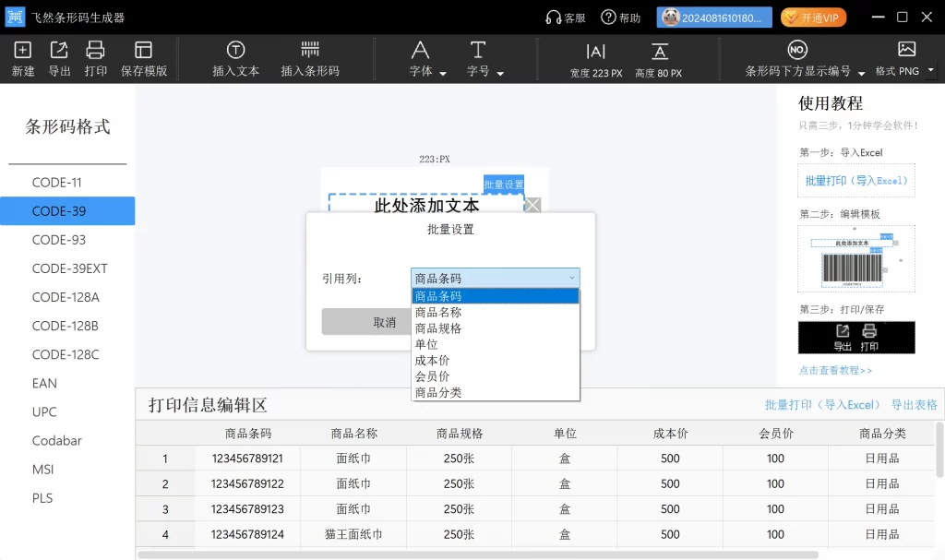Click the vertical scrollbar beside the table
The height and width of the screenshot is (560, 945).
(939, 449)
